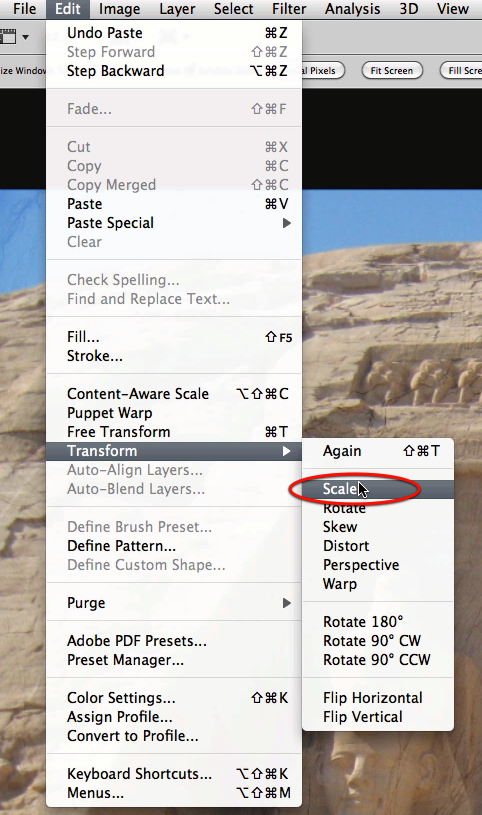The width and height of the screenshot is (482, 815).
Task: Choose Rotate 180°
Action: click(x=378, y=622)
